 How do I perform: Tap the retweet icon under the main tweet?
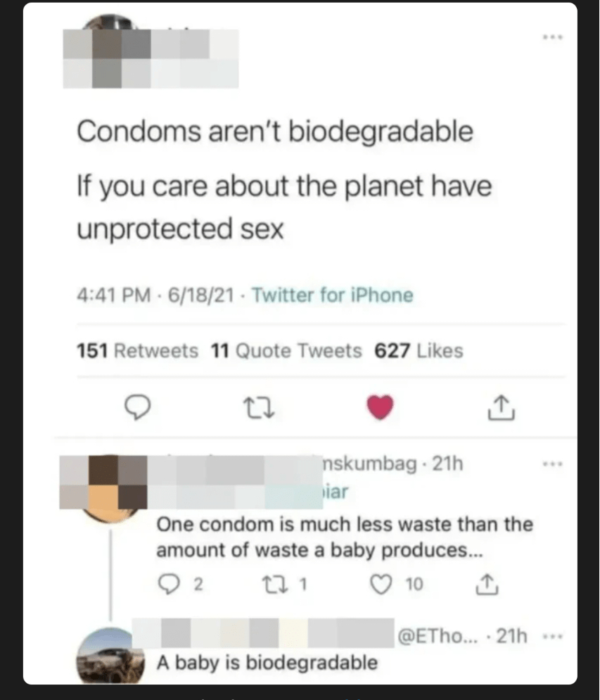point(258,408)
